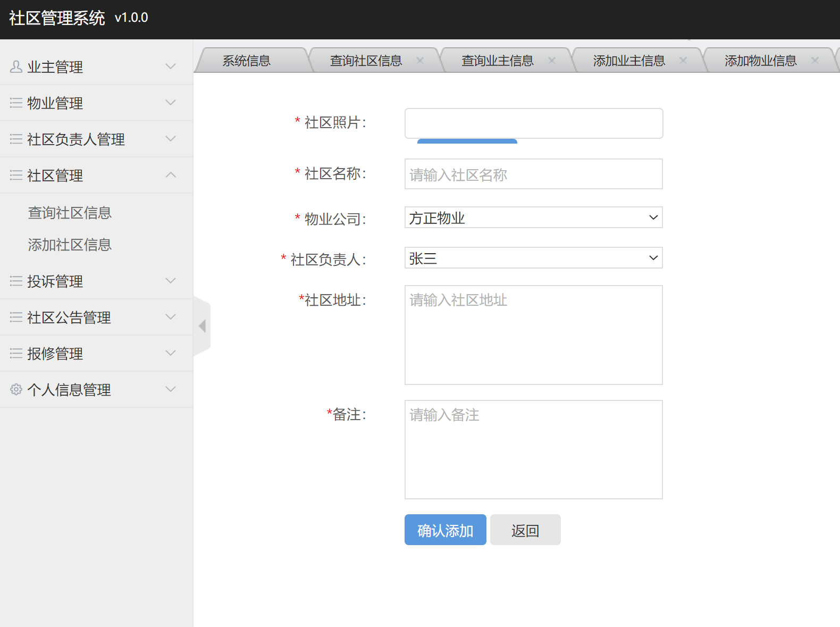The height and width of the screenshot is (627, 840).
Task: Open the 社区负责人 dropdown showing 张三
Action: click(x=533, y=258)
